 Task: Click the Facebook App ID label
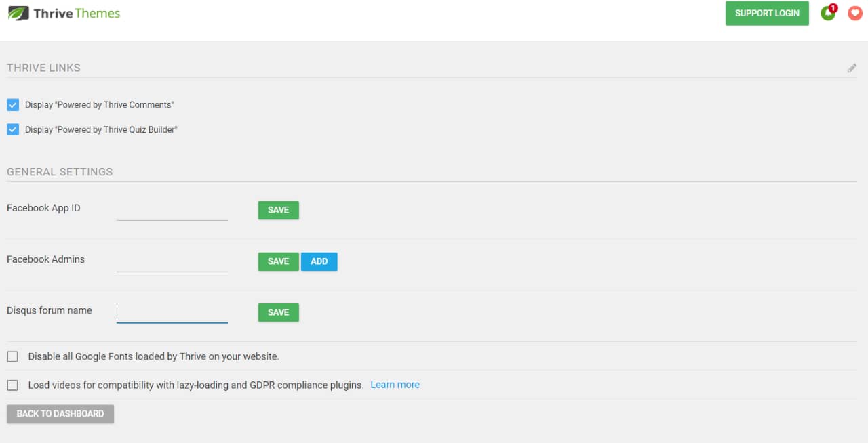click(43, 208)
